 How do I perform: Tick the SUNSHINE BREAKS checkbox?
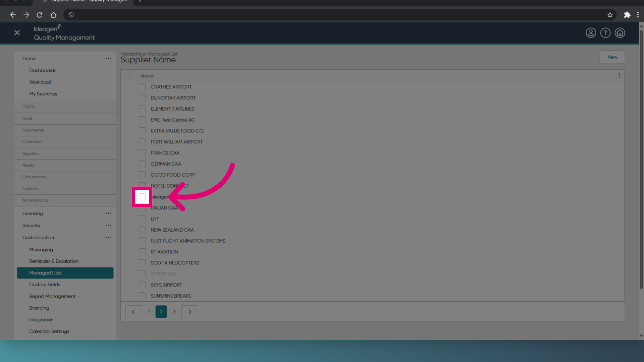(x=142, y=296)
